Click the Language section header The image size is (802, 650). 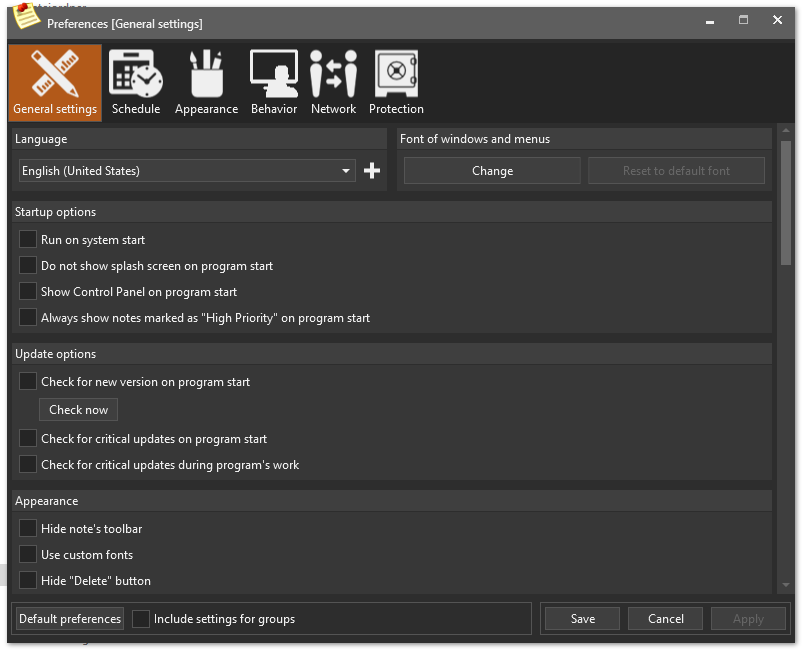coord(199,139)
